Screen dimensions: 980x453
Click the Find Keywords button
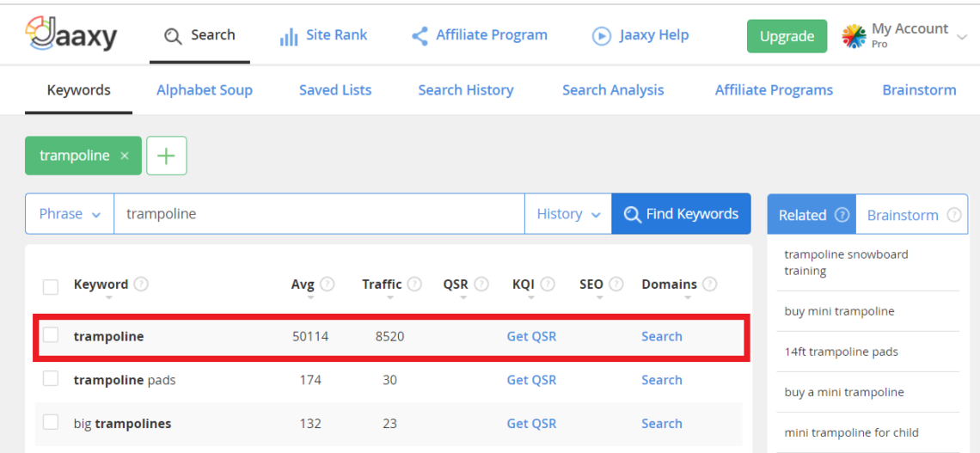click(681, 214)
